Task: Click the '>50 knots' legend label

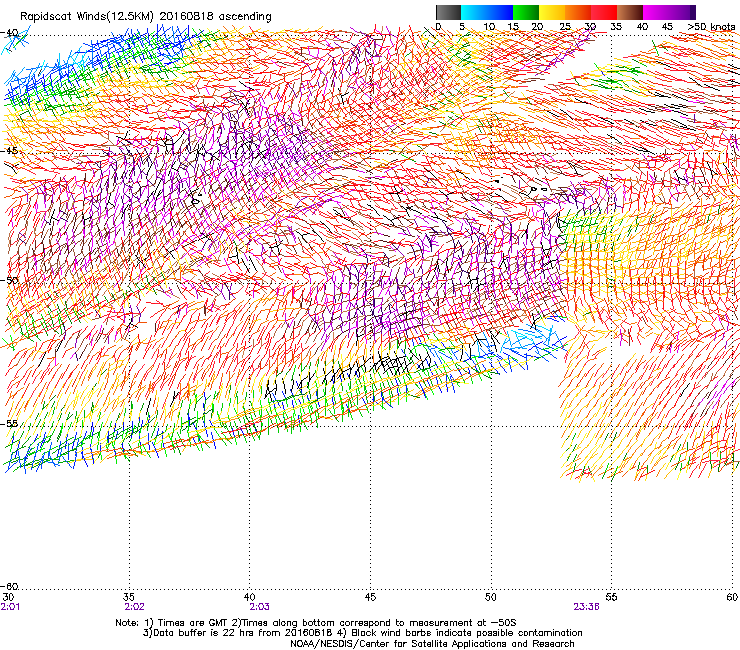Action: click(x=711, y=27)
